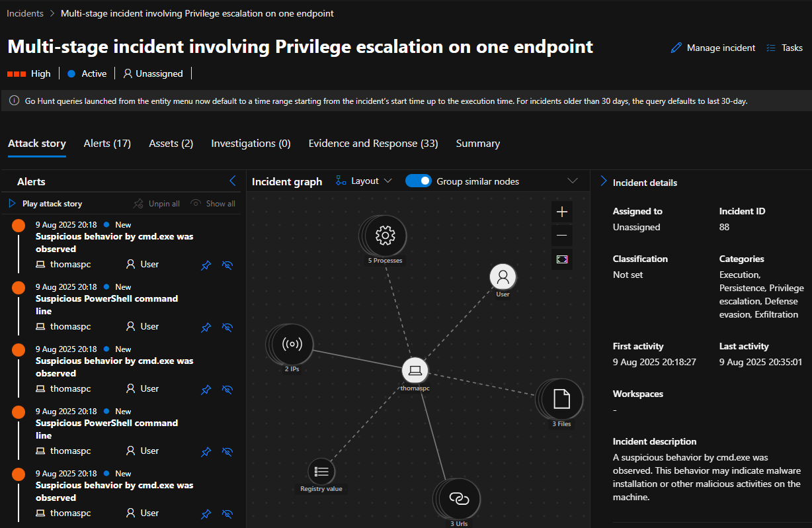Screen dimensions: 812x528
Task: Select the Registry value node
Action: (321, 472)
